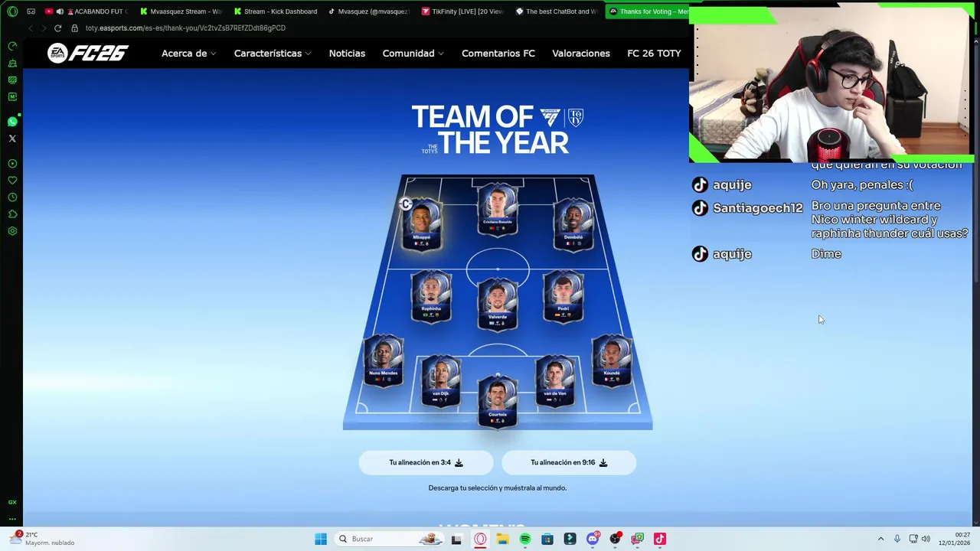The width and height of the screenshot is (980, 551).
Task: Open FC 26 TOTY in the site navigation
Action: click(x=654, y=54)
